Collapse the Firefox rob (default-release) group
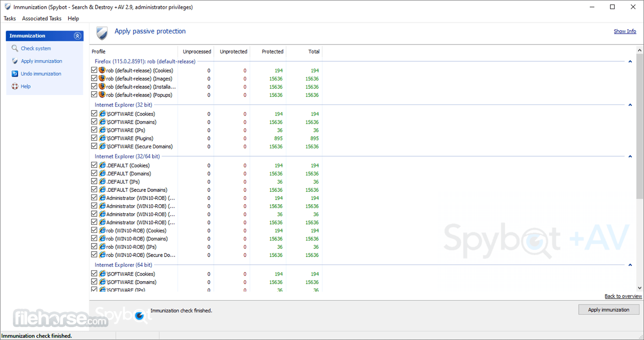The image size is (644, 340). click(630, 61)
